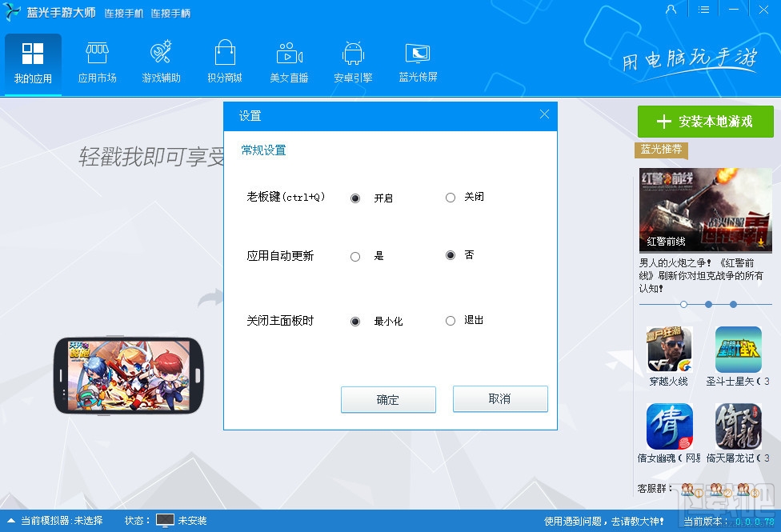
Task: Confirm settings with 确定 button
Action: [x=388, y=399]
